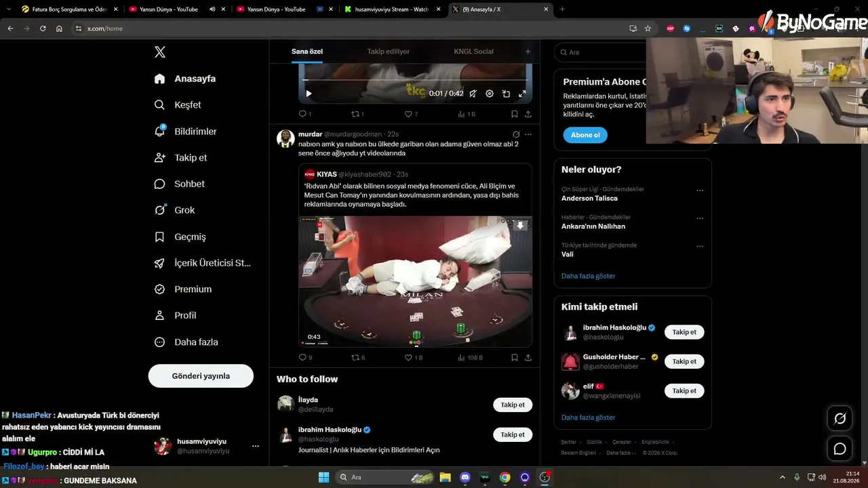
Task: Unmute the top video
Action: pyautogui.click(x=473, y=94)
